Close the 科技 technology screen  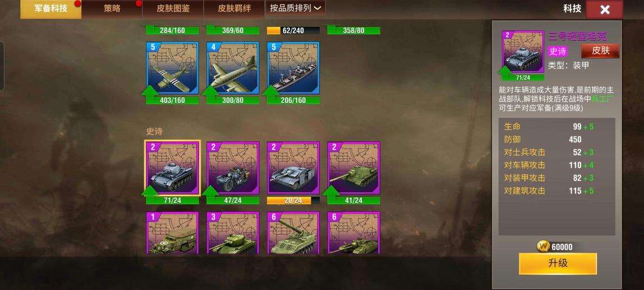tap(604, 10)
